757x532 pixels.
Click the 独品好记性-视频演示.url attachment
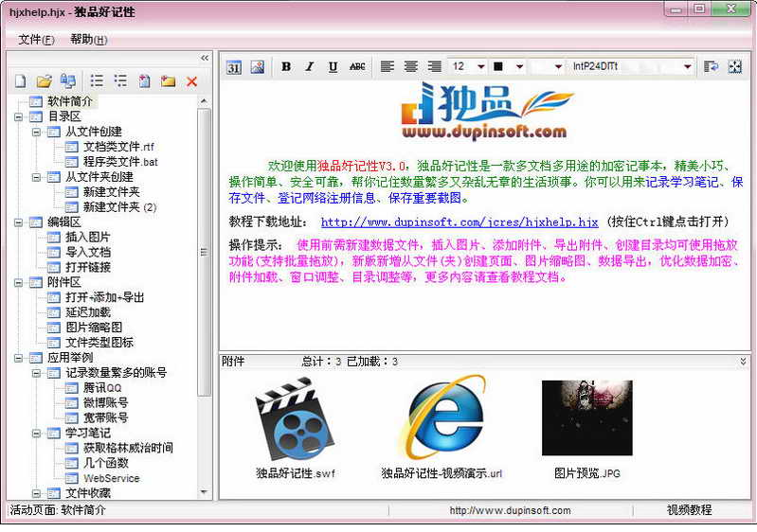(442, 426)
